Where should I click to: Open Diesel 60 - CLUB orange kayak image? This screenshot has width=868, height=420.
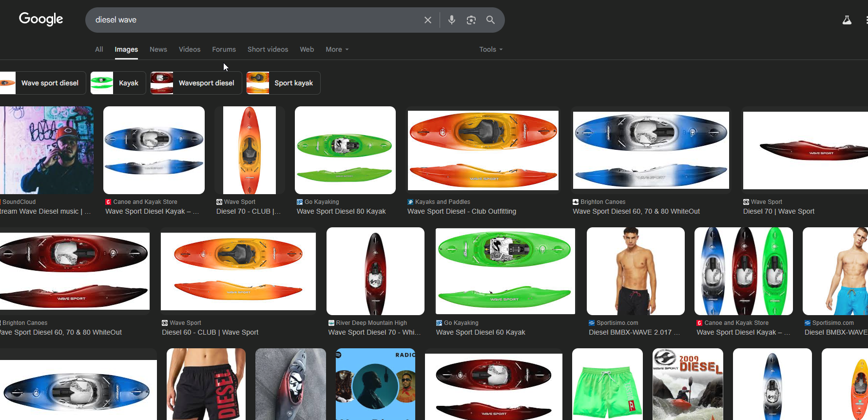click(x=238, y=271)
